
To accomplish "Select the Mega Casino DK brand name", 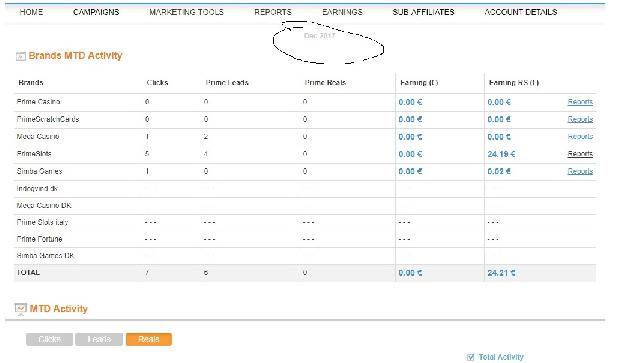I will [44, 205].
